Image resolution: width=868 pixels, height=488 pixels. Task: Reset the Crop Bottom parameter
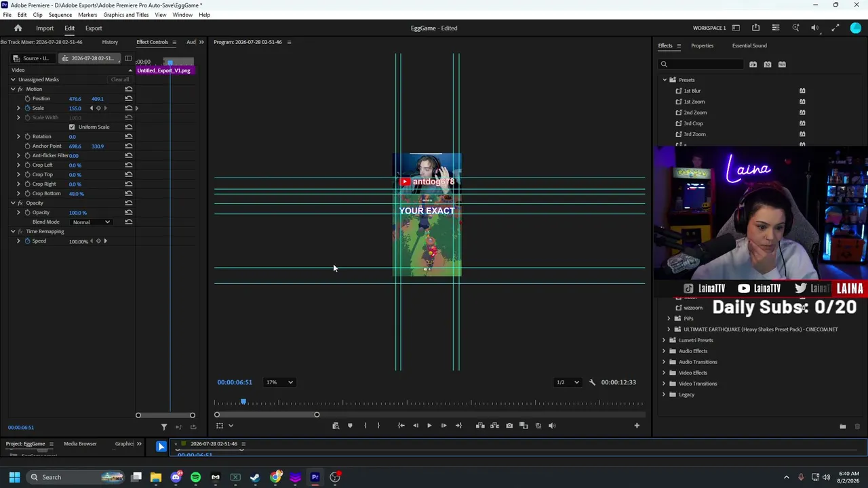128,194
